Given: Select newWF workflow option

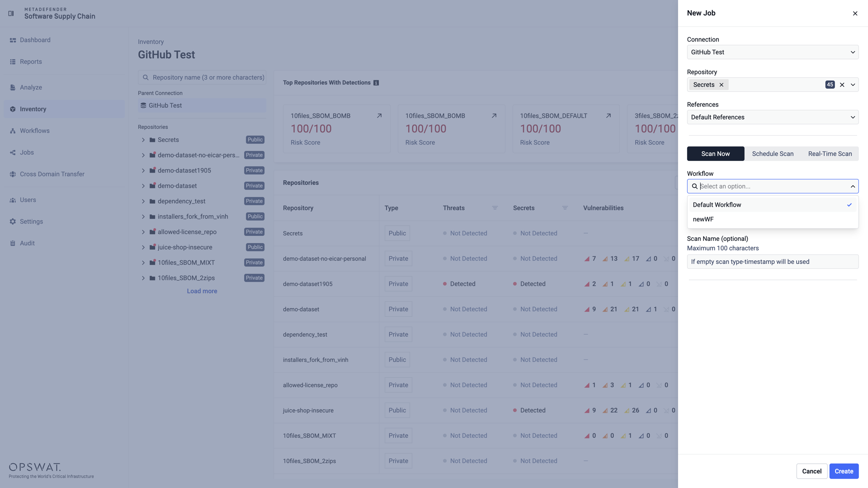Looking at the screenshot, I should point(773,220).
